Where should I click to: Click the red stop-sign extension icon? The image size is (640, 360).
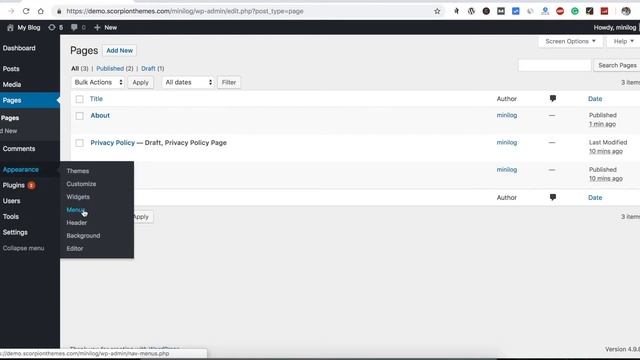click(560, 11)
